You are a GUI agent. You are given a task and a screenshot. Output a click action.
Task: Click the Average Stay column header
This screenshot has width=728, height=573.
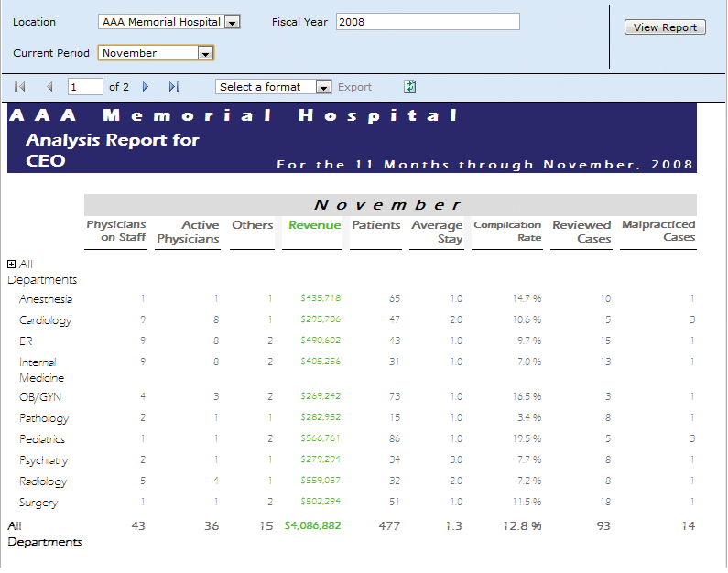(437, 232)
